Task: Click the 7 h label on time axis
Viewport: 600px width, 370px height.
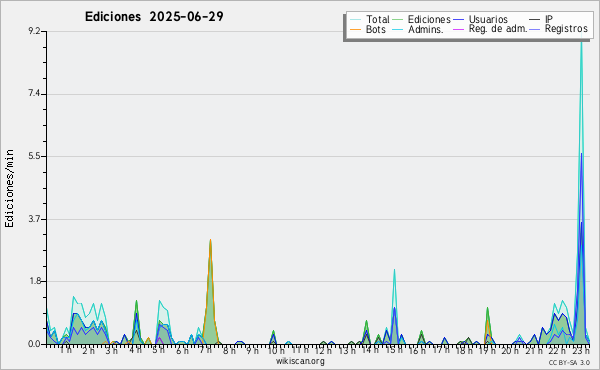Action: tap(206, 350)
